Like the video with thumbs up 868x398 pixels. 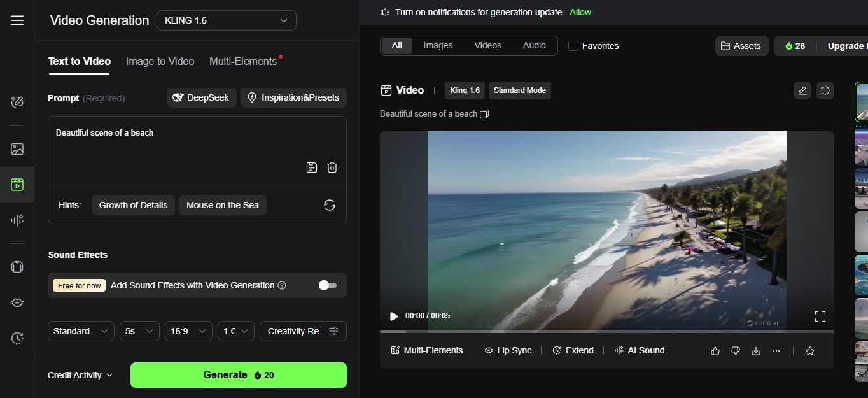715,351
